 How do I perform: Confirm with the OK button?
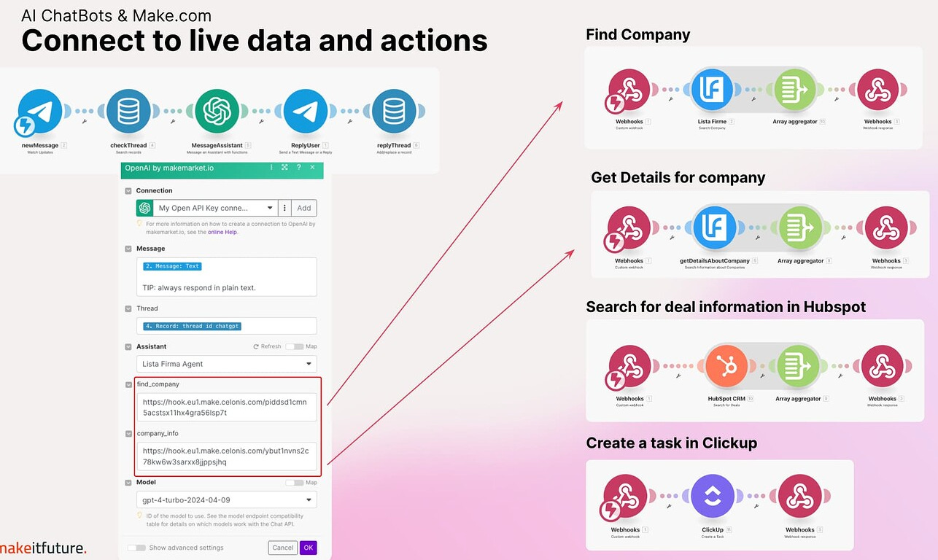309,548
